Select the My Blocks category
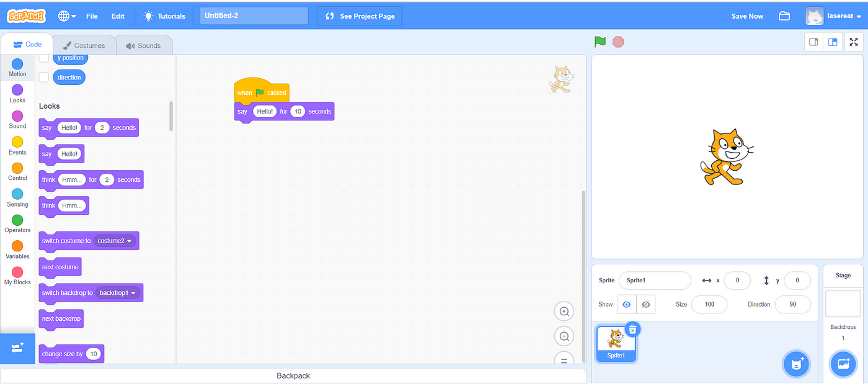Image resolution: width=868 pixels, height=386 pixels. coord(17,276)
